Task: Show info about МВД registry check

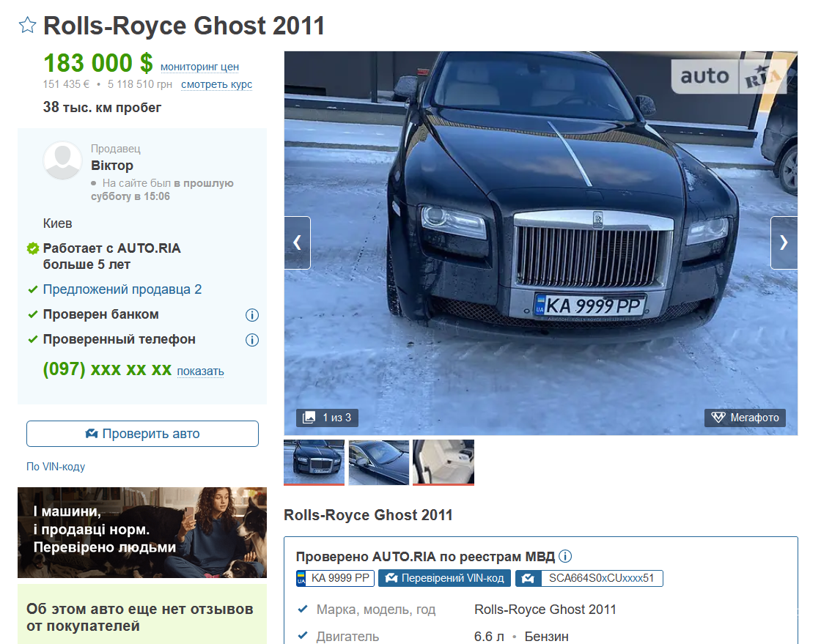Action: coord(566,557)
